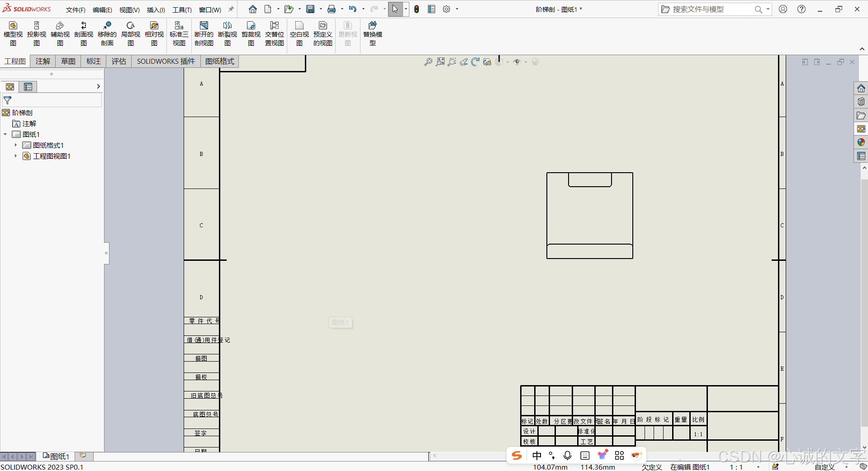Open the Undo dropdown arrow

point(363,9)
